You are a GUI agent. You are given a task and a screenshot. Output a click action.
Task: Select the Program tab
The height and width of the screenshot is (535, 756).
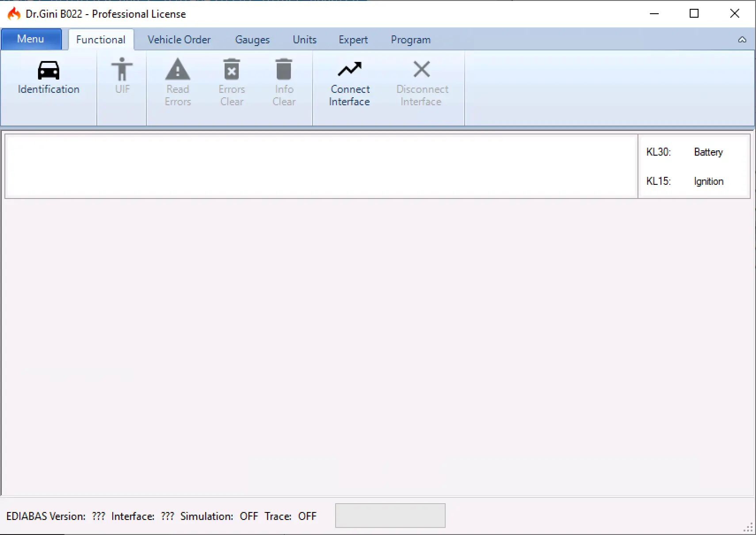[x=410, y=39]
